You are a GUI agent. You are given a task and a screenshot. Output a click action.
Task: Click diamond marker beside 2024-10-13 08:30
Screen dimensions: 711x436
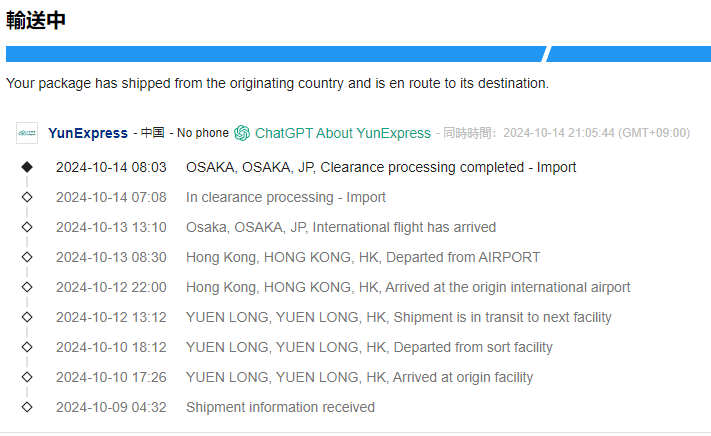point(27,257)
